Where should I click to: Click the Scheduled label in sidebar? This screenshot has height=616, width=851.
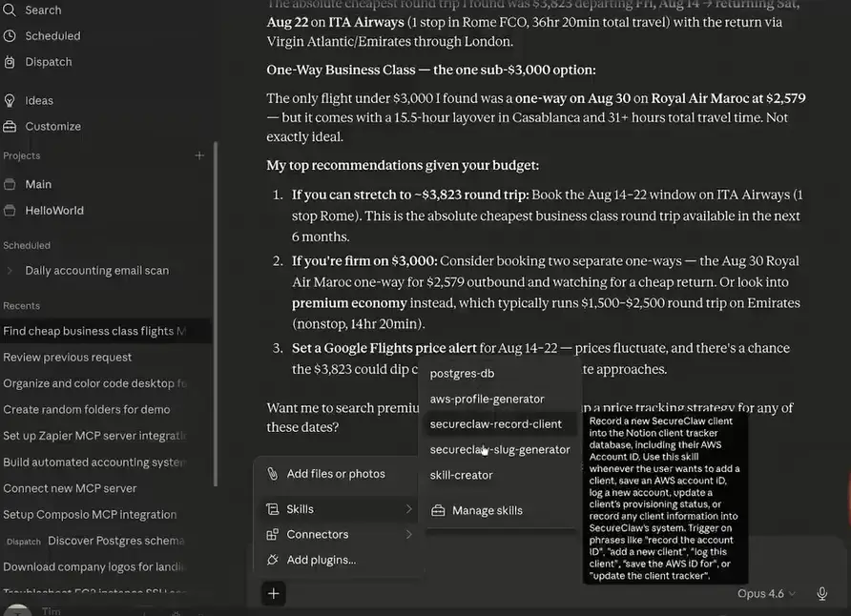(52, 36)
